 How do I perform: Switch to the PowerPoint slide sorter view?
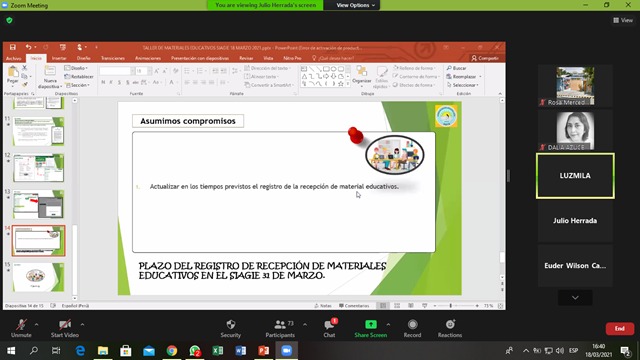(x=397, y=306)
